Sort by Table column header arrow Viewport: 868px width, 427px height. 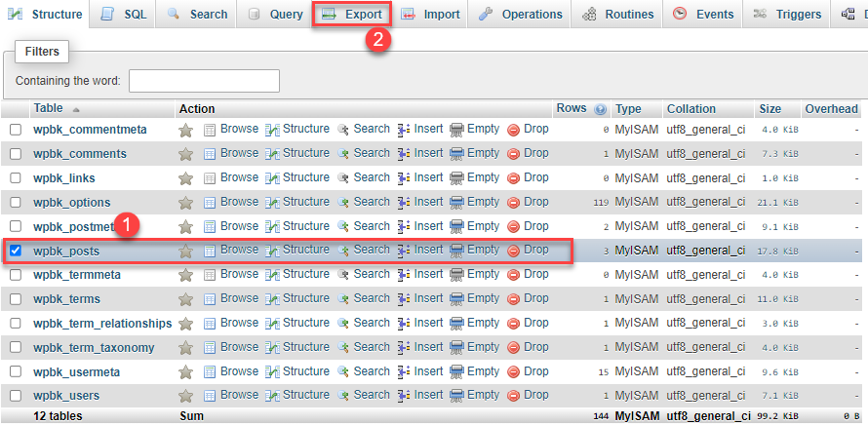[x=76, y=109]
